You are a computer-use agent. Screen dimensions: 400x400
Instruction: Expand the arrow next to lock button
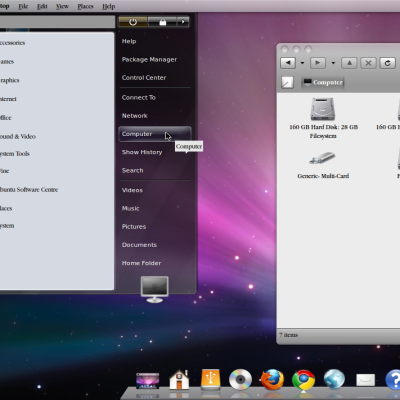coord(183,22)
